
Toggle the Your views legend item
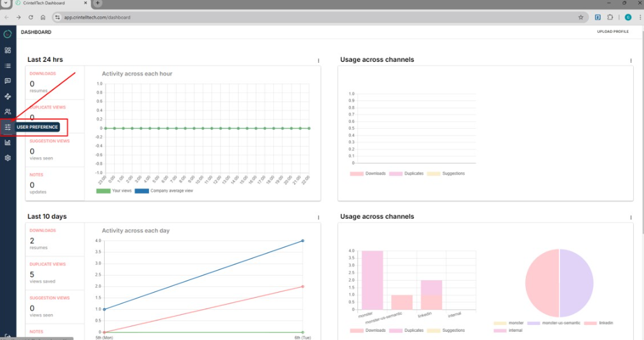click(114, 191)
